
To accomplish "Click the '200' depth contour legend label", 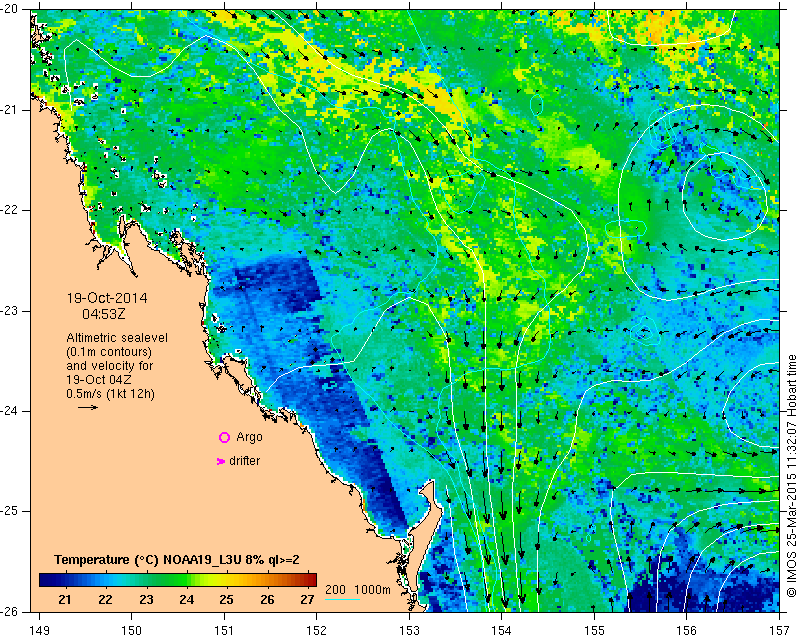I will click(x=336, y=589).
